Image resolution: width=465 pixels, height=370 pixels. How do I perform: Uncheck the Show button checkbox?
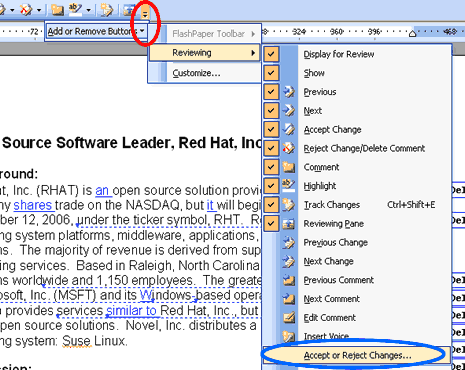coord(271,73)
